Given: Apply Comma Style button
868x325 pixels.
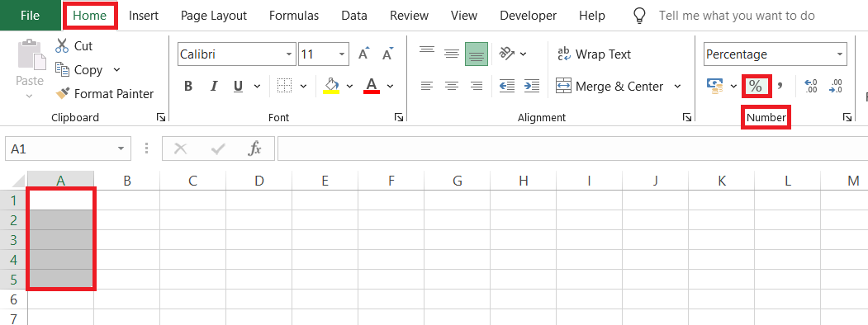Looking at the screenshot, I should tap(780, 86).
